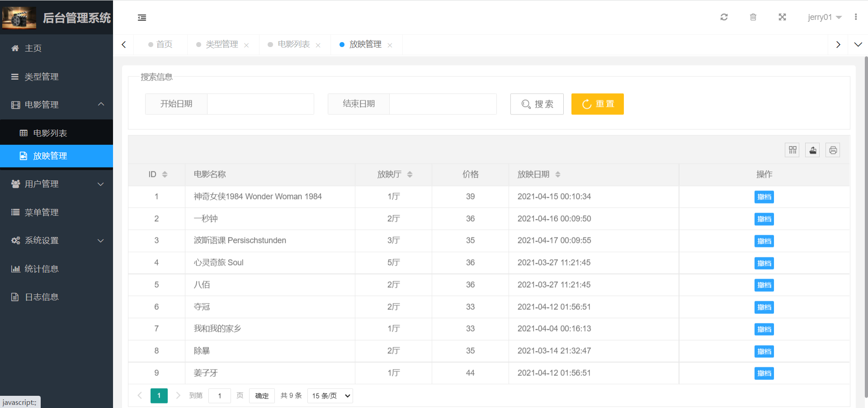The width and height of the screenshot is (868, 408).
Task: Go to 主页 in the sidebar
Action: (x=57, y=48)
